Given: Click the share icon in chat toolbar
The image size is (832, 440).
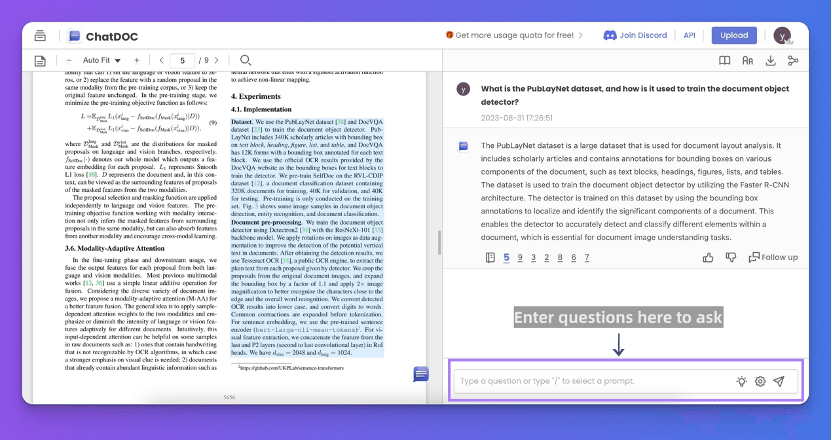Looking at the screenshot, I should tap(793, 61).
